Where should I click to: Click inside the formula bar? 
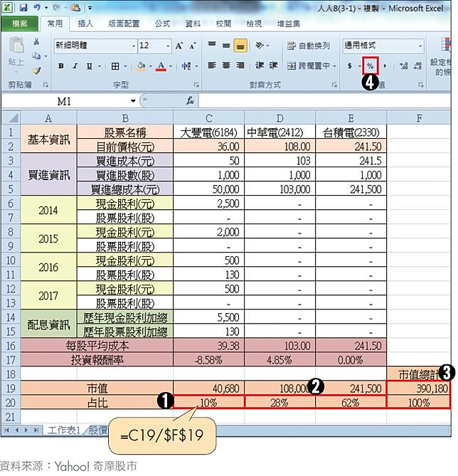[324, 101]
